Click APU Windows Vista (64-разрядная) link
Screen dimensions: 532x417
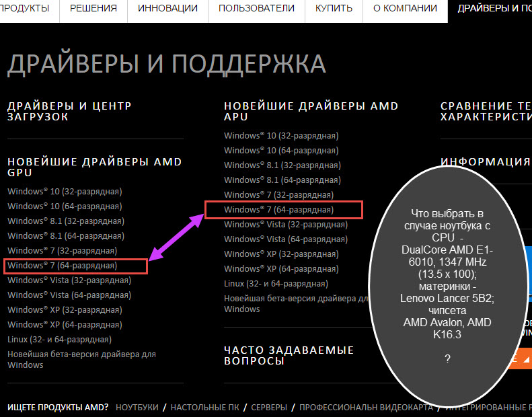(x=286, y=239)
